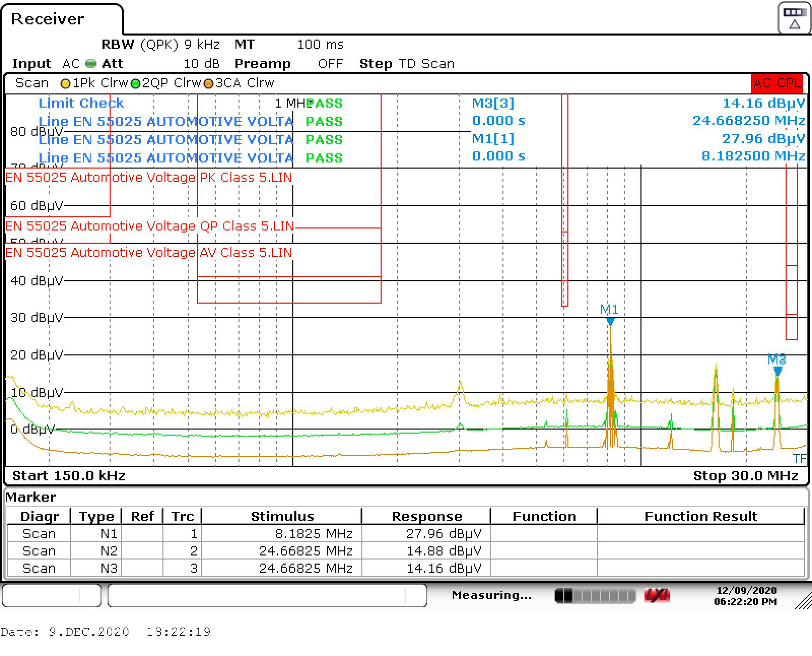Click Stop 30.0 MHz frequency field
This screenshot has height=656, width=812.
[x=746, y=476]
